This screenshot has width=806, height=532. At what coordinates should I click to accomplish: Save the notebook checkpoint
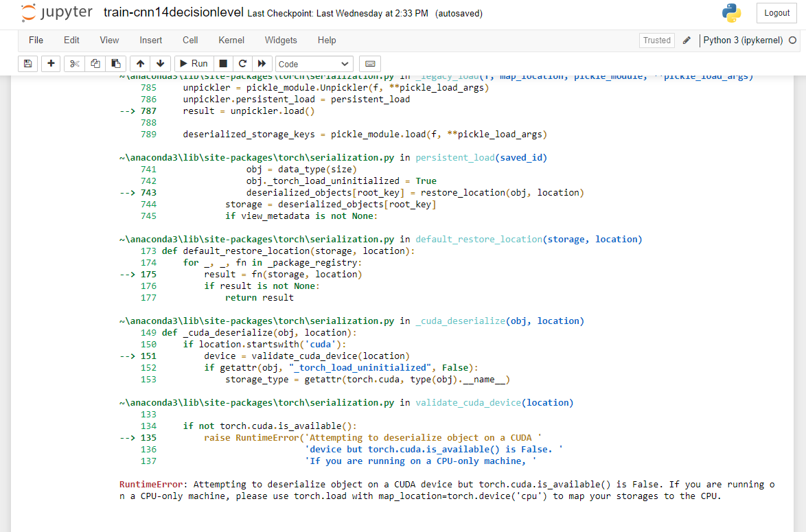click(x=27, y=63)
